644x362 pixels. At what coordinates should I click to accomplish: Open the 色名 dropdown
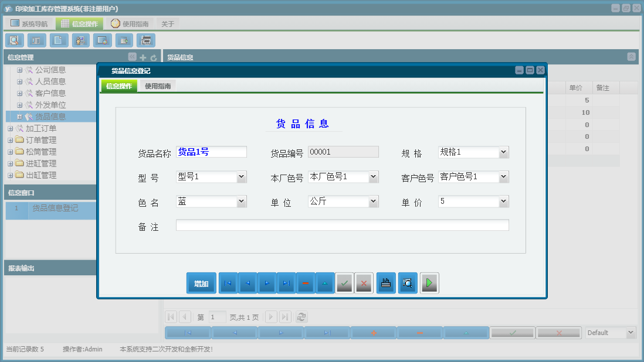click(242, 202)
